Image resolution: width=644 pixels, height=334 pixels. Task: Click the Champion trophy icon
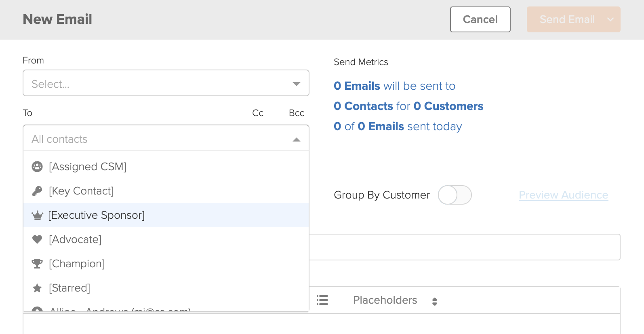click(x=37, y=264)
